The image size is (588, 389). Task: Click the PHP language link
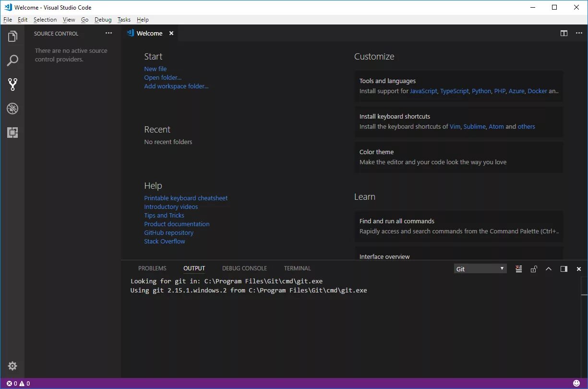click(x=500, y=91)
